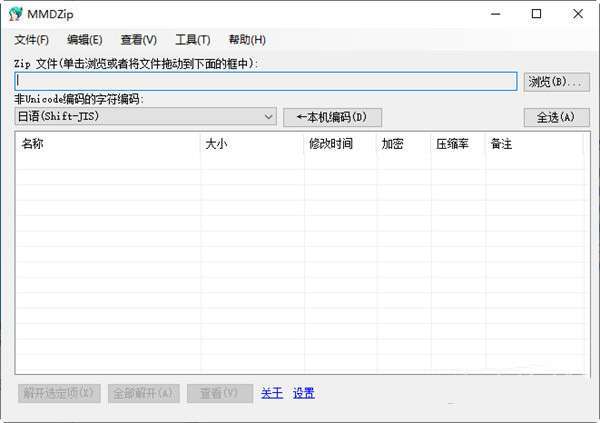Open the 文件(F) menu

pos(31,40)
